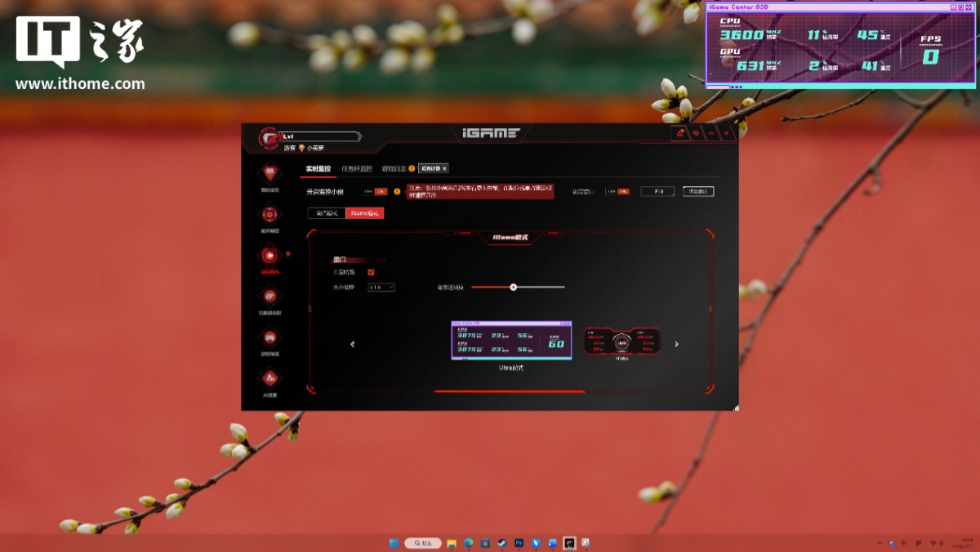Viewport: 980px width, 552px height.
Task: Switch to the 实时监控 tab
Action: [318, 169]
